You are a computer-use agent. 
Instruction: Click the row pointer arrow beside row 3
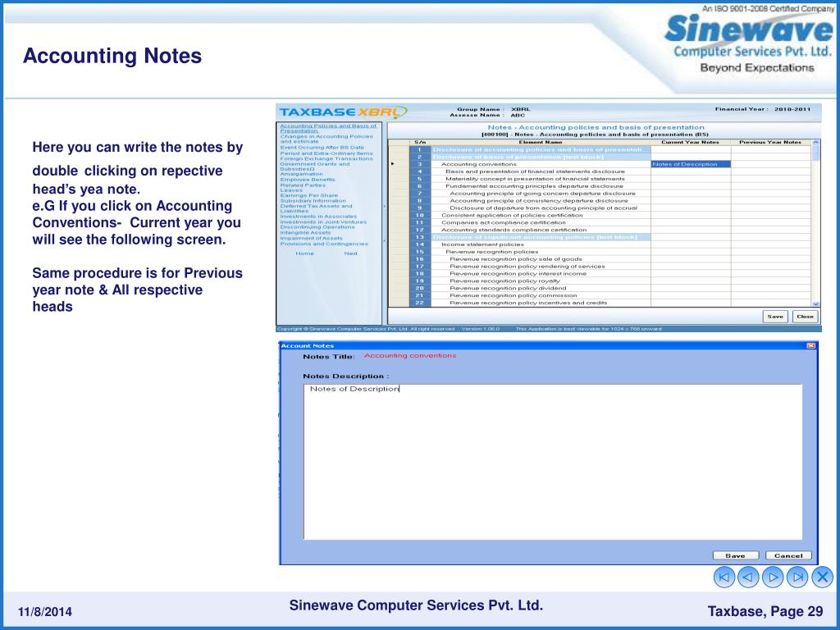pyautogui.click(x=393, y=164)
